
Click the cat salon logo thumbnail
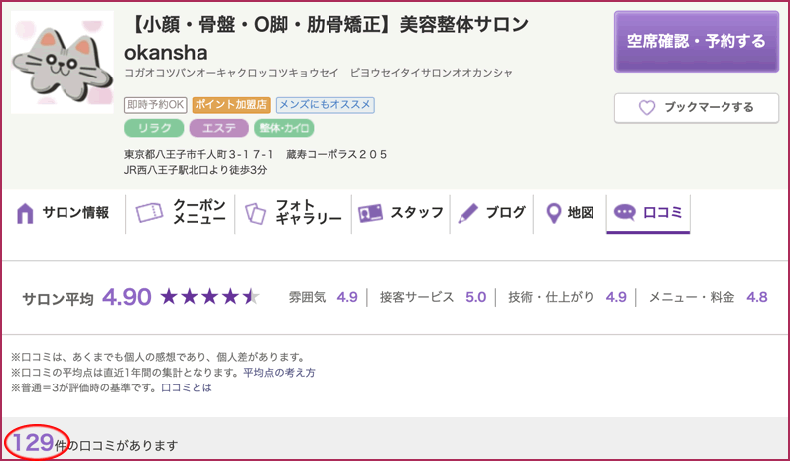coord(62,62)
